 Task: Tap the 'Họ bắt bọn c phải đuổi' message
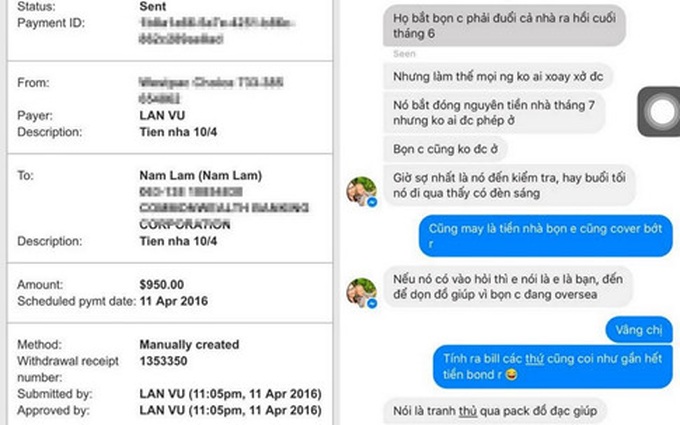coord(504,26)
